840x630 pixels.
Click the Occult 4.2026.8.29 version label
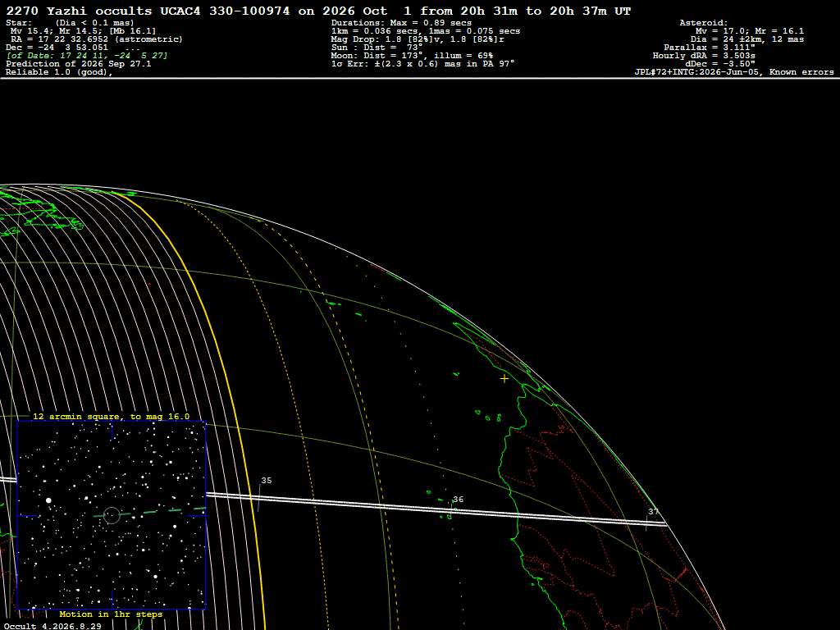click(x=52, y=626)
